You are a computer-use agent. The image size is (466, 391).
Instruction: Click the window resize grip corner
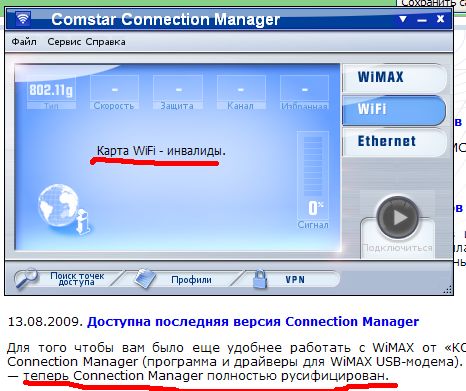click(x=448, y=290)
